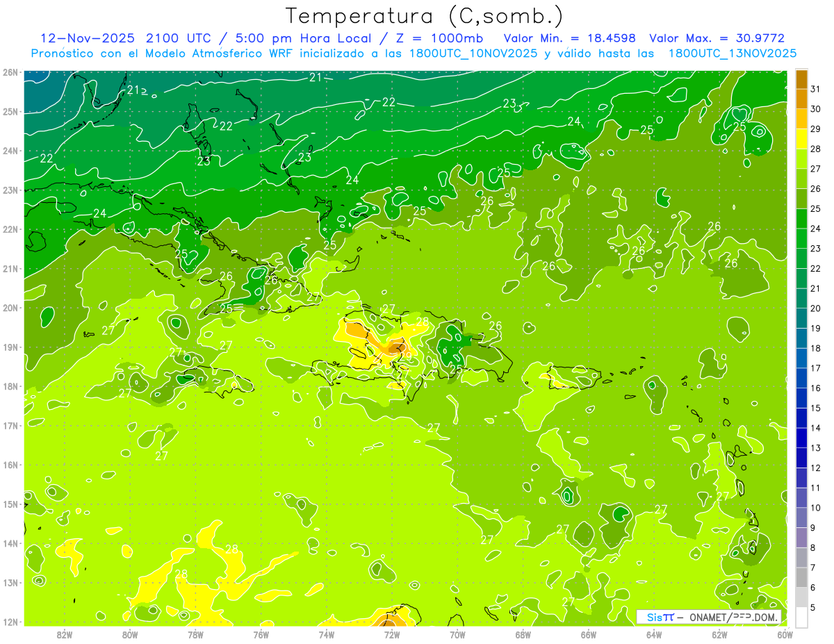Click the "5:00 pm Hora Local" text
Viewport: 834px width, 644px height.
click(x=302, y=38)
